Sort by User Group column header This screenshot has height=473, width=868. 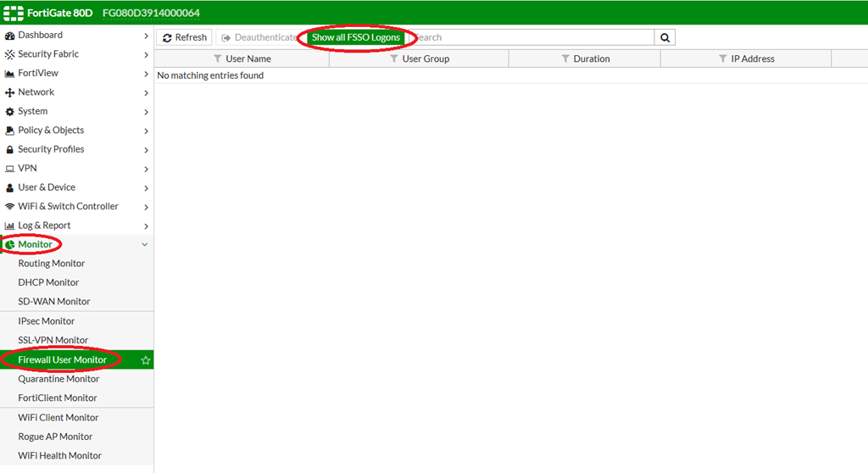(x=426, y=58)
